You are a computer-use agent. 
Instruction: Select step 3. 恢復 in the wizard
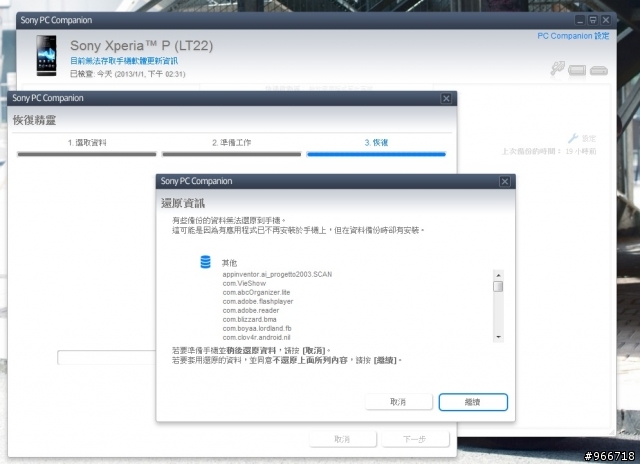[376, 142]
